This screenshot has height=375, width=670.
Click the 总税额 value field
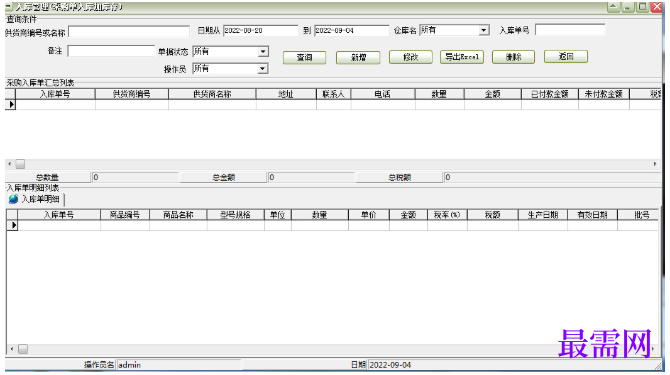(x=552, y=177)
